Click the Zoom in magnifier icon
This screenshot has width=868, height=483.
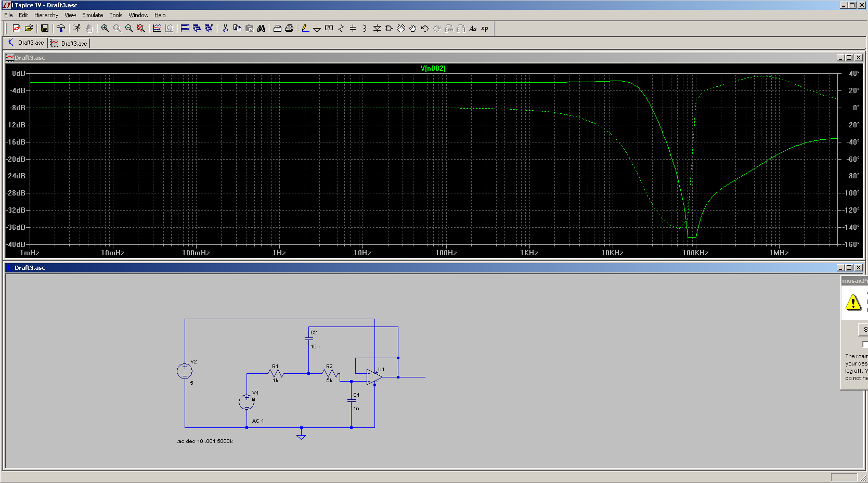tap(105, 29)
